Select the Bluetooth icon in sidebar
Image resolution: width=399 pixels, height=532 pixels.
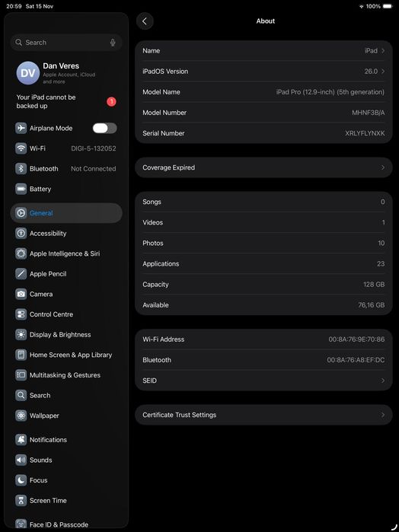coord(21,169)
